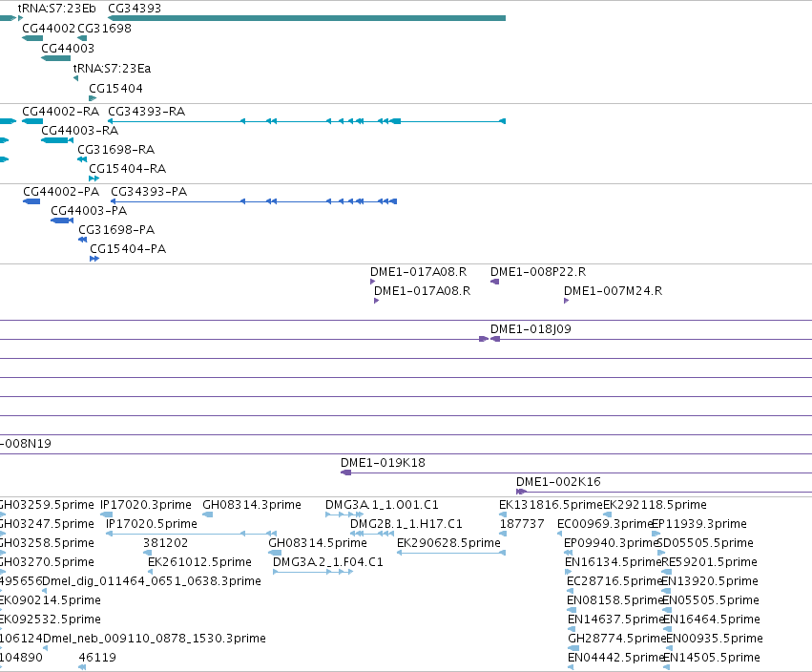
Task: Click GH08314.3prime EST label
Action: click(252, 505)
